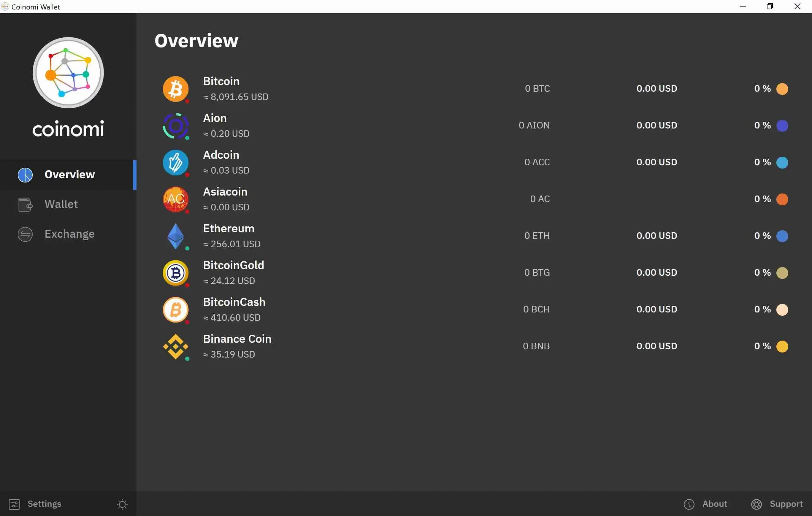Click BitcoinCash price ≈ 410.60 USD
Screen dimensions: 812x516
(232, 317)
